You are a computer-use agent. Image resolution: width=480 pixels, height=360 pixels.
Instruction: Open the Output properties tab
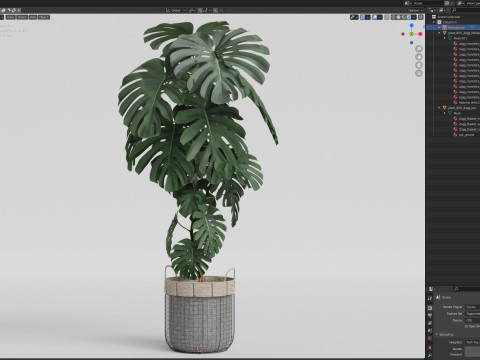click(430, 315)
